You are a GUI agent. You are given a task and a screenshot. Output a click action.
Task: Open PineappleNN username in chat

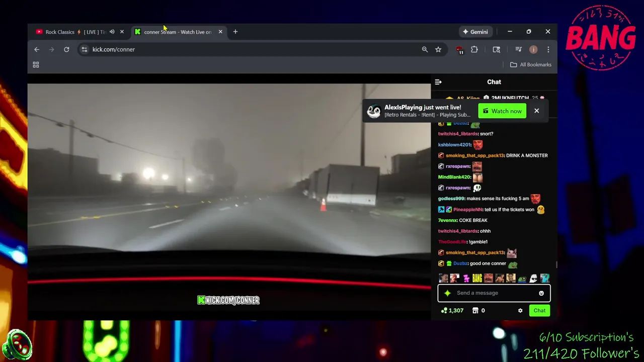[467, 210]
